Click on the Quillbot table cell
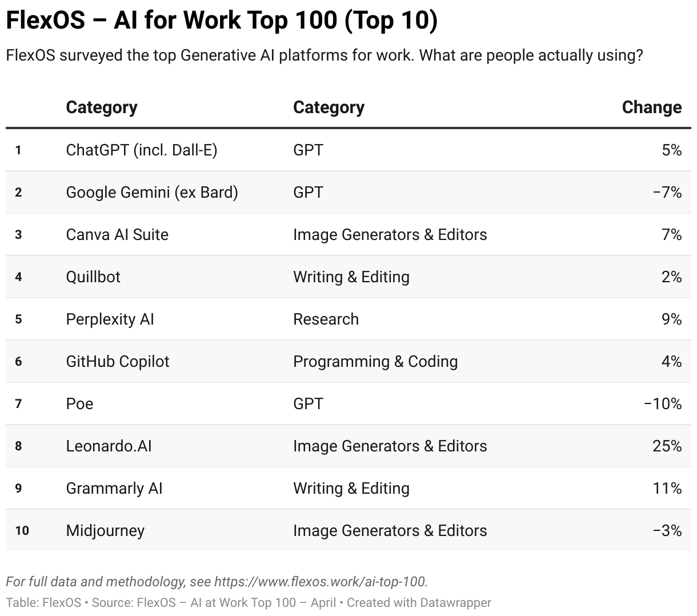697x616 pixels. coord(93,277)
